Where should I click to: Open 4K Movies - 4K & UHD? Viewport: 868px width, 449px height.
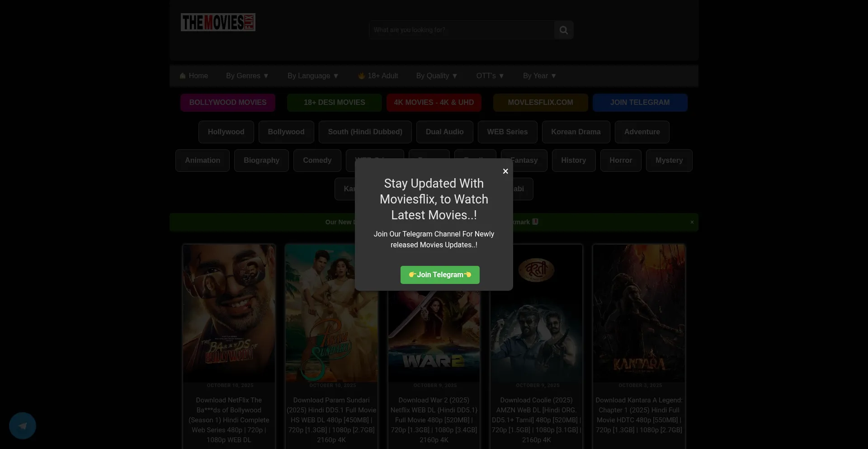click(434, 103)
